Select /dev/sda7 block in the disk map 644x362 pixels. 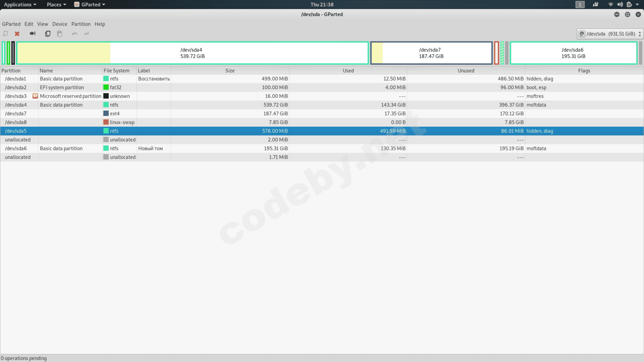[x=431, y=53]
